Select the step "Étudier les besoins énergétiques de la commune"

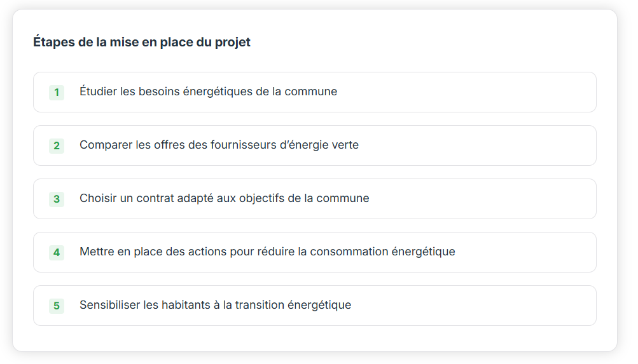click(x=208, y=91)
